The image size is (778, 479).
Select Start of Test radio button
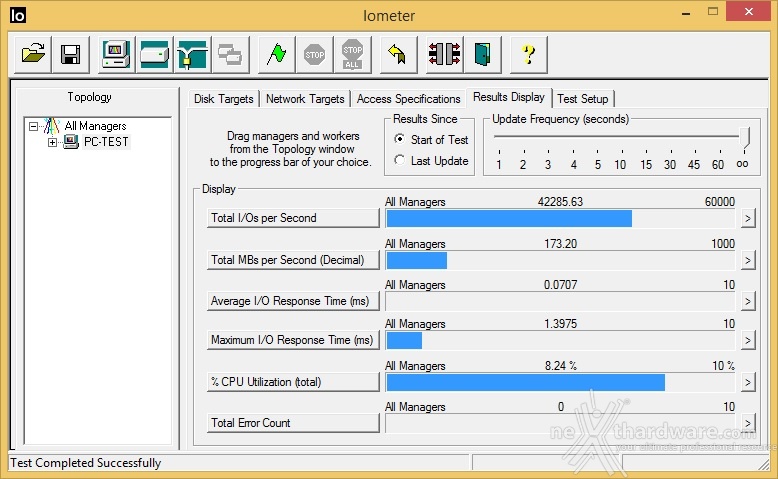pyautogui.click(x=399, y=139)
